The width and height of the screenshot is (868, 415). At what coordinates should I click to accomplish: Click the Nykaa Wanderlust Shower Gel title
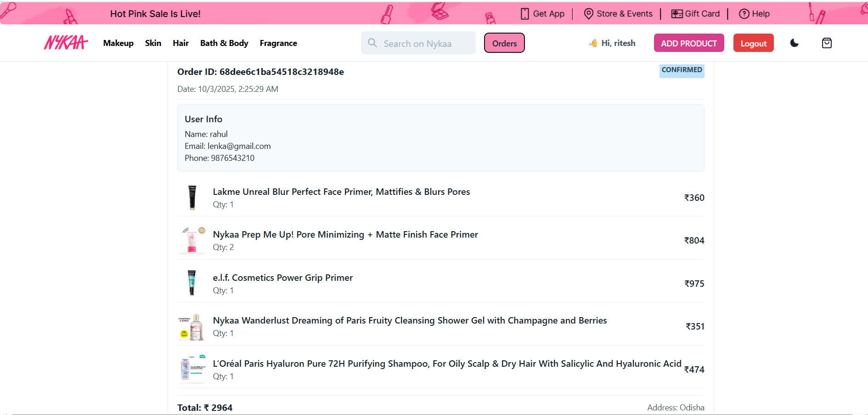(410, 320)
